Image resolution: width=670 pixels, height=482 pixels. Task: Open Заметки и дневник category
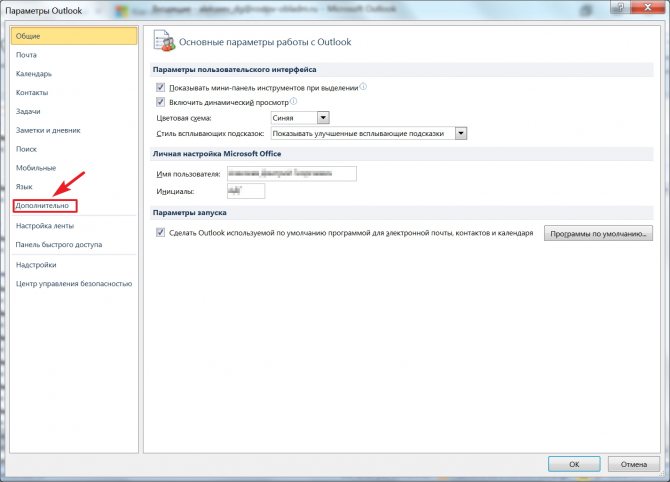74,130
